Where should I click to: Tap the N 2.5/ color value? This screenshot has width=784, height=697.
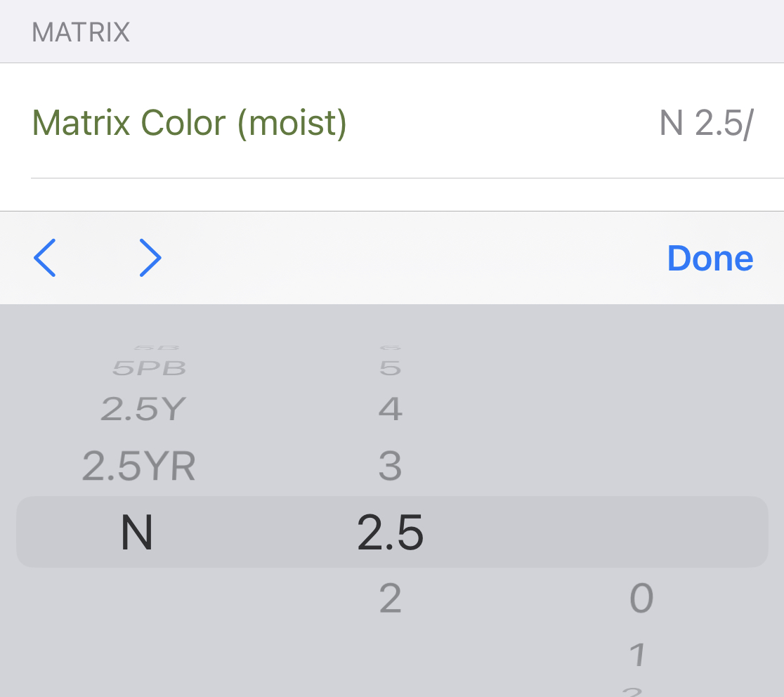(x=705, y=124)
